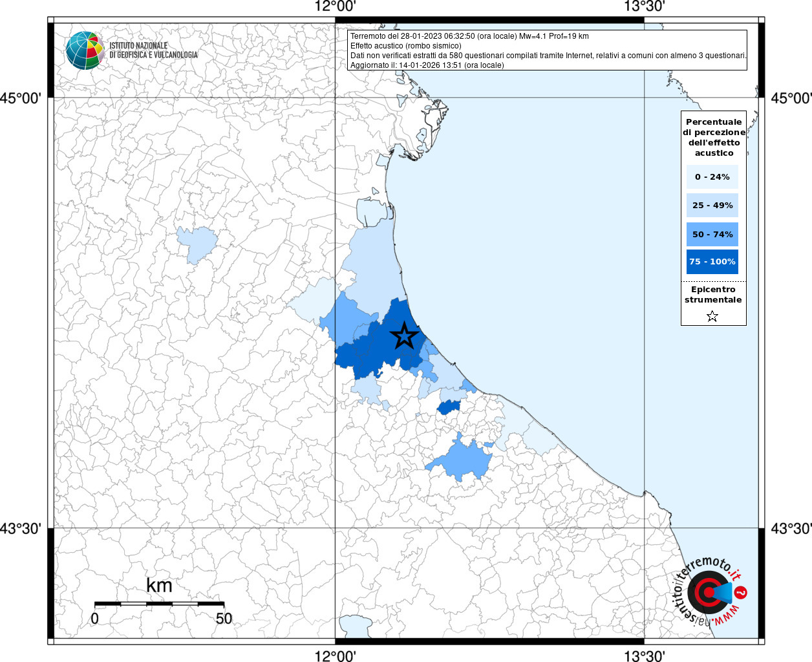Viewport: 812px width, 662px height.
Task: Click the Istituto Nazionale di Geofisica text
Action: (x=153, y=50)
